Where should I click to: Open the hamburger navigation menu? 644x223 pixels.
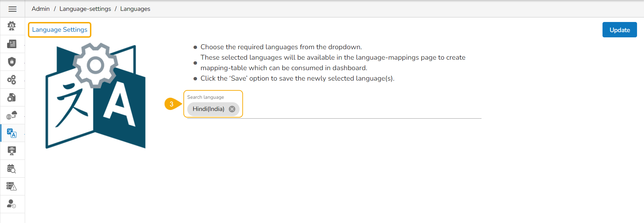coord(13,9)
